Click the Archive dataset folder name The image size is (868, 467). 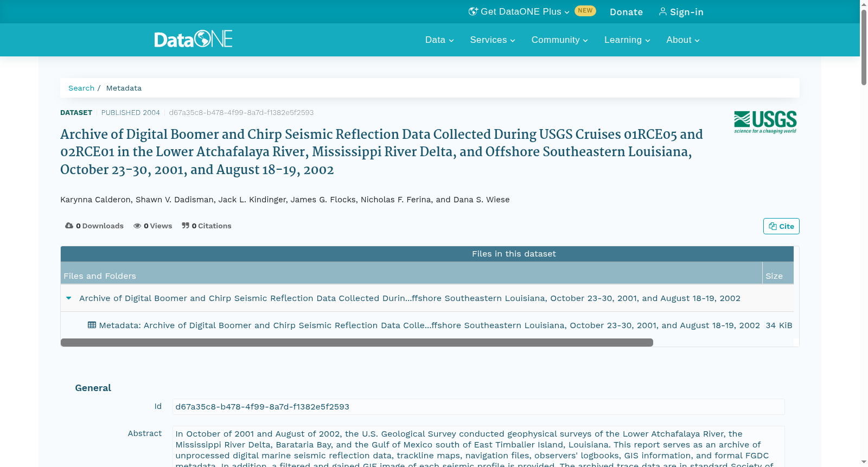coord(410,298)
